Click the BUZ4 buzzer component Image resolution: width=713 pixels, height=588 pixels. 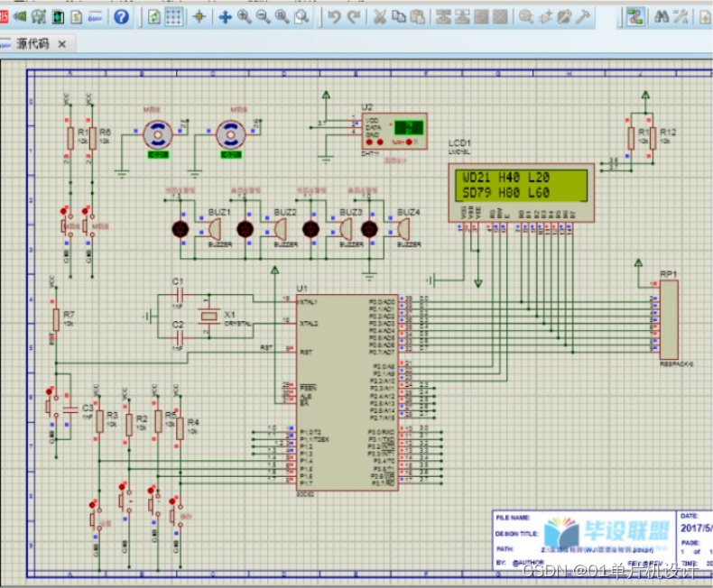pos(403,229)
